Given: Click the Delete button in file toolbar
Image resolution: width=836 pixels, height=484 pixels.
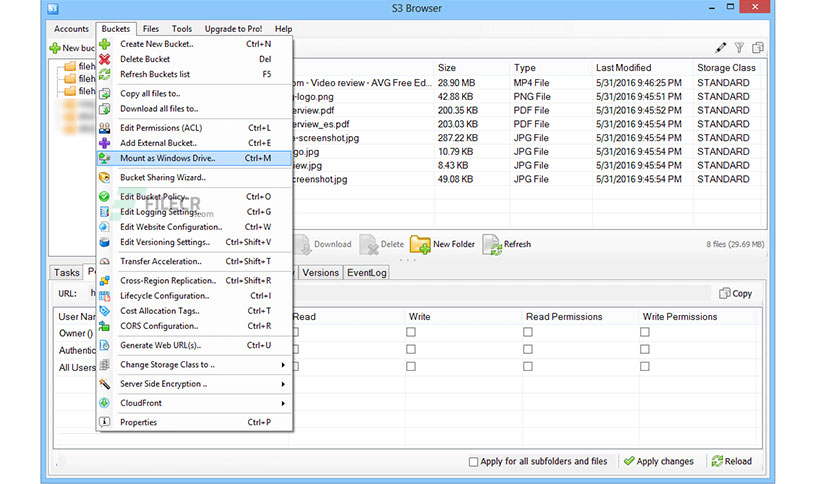Looking at the screenshot, I should (382, 244).
